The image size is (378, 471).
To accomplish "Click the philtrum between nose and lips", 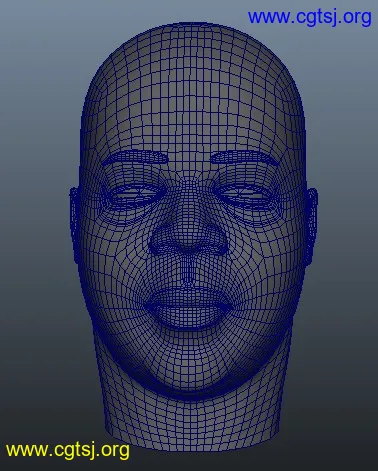I will click(189, 271).
